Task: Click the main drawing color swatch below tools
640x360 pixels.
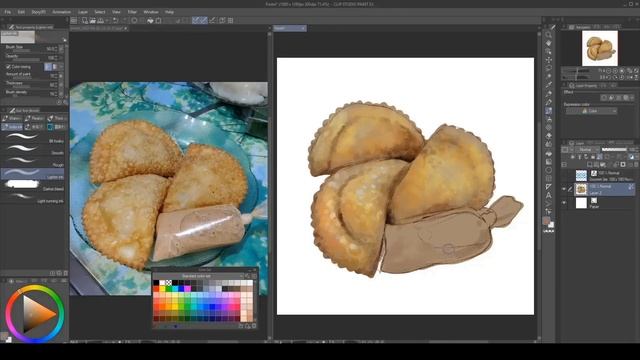Action: point(546,221)
